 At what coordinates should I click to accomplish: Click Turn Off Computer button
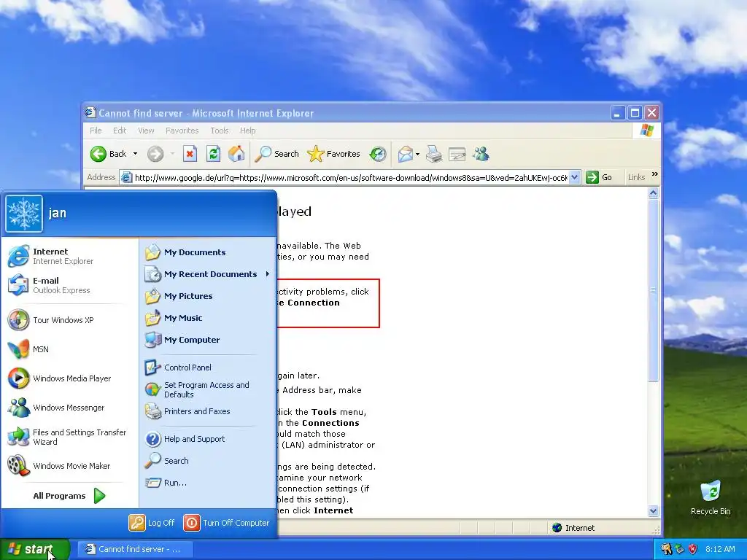[226, 523]
